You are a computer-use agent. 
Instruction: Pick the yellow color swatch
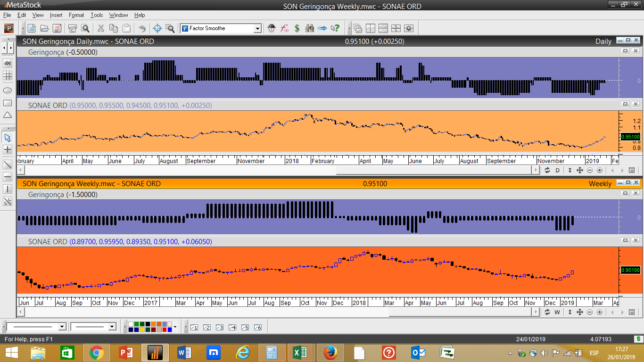142,329
